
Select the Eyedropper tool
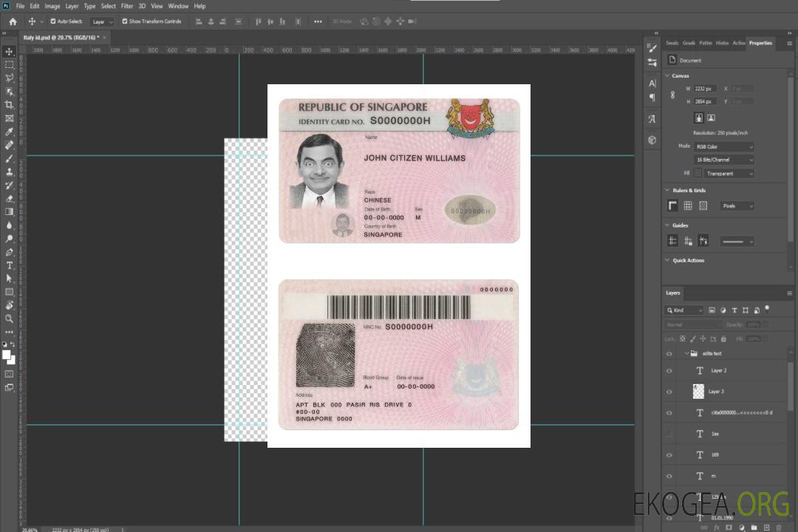(x=9, y=132)
